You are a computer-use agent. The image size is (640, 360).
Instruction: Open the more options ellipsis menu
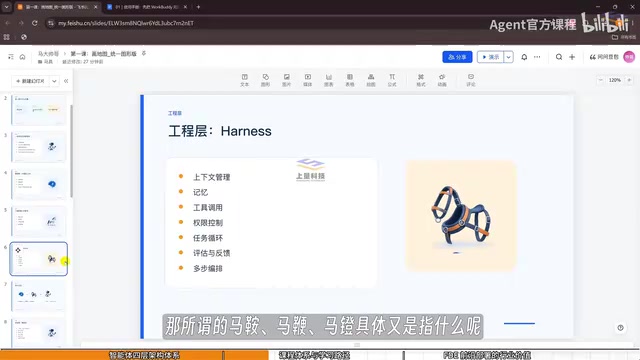537,57
